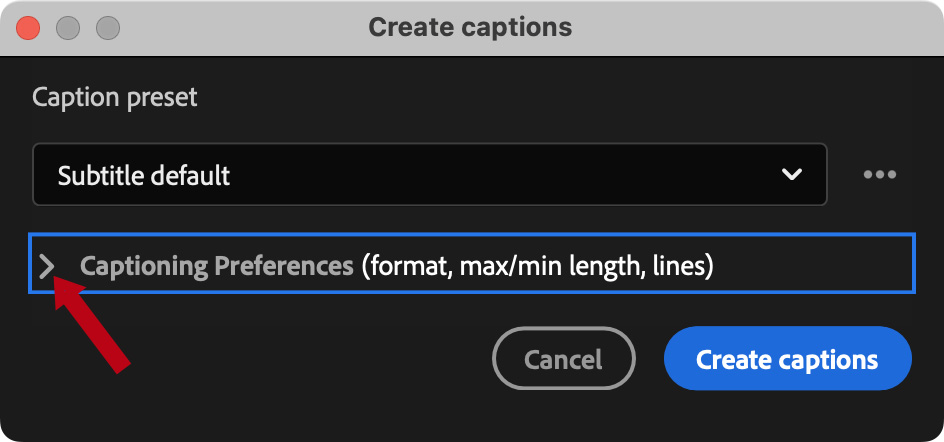Click the "Caption preset" label

115,97
